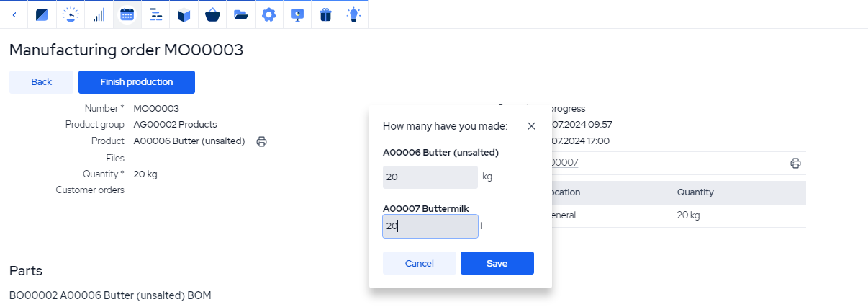Open the presentation board icon
Image resolution: width=868 pixels, height=307 pixels.
pyautogui.click(x=297, y=14)
